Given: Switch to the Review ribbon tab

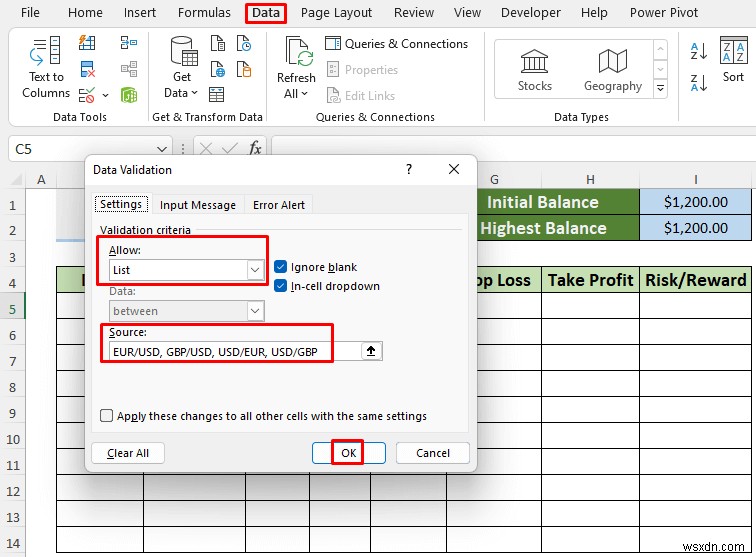Looking at the screenshot, I should click(414, 13).
